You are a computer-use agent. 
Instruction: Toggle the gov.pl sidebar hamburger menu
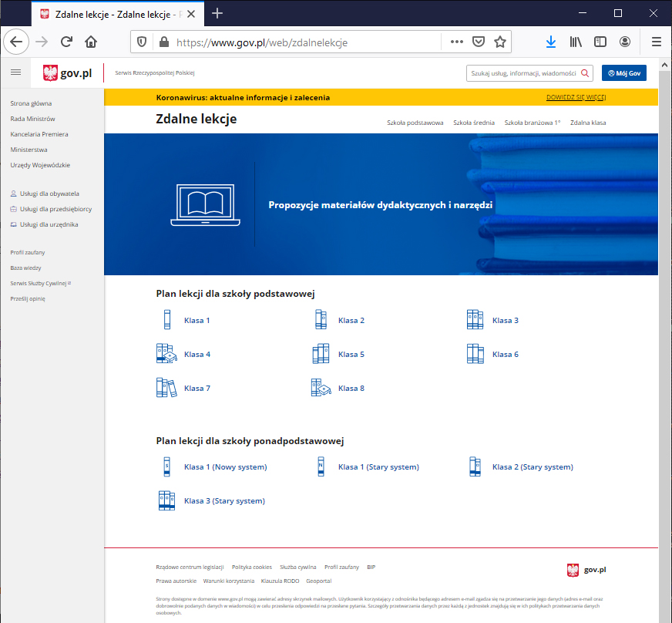coord(15,72)
